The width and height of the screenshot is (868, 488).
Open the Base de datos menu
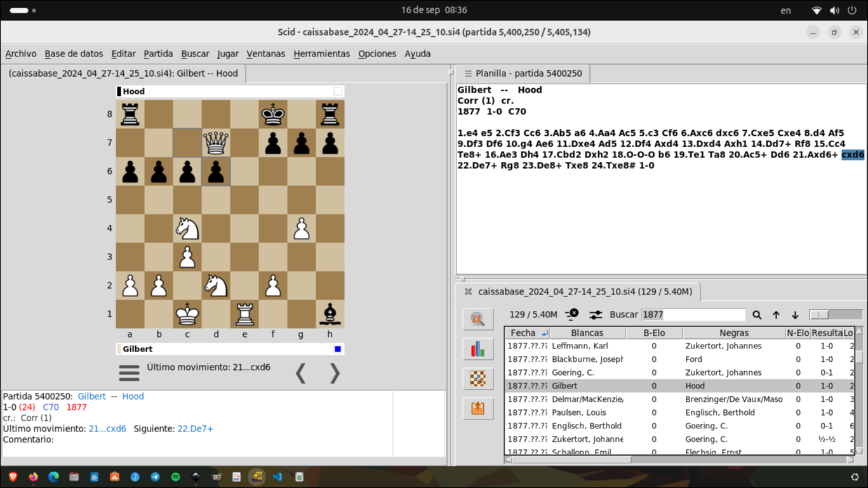[x=74, y=54]
